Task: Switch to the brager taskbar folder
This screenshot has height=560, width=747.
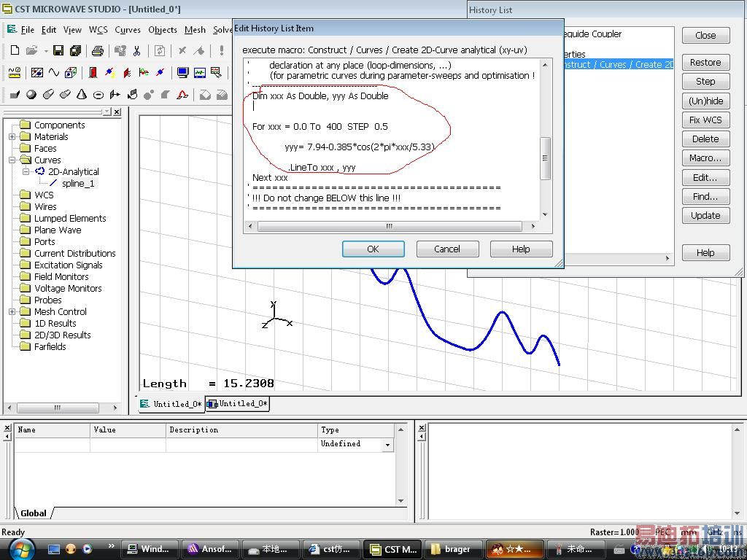Action: pyautogui.click(x=454, y=549)
